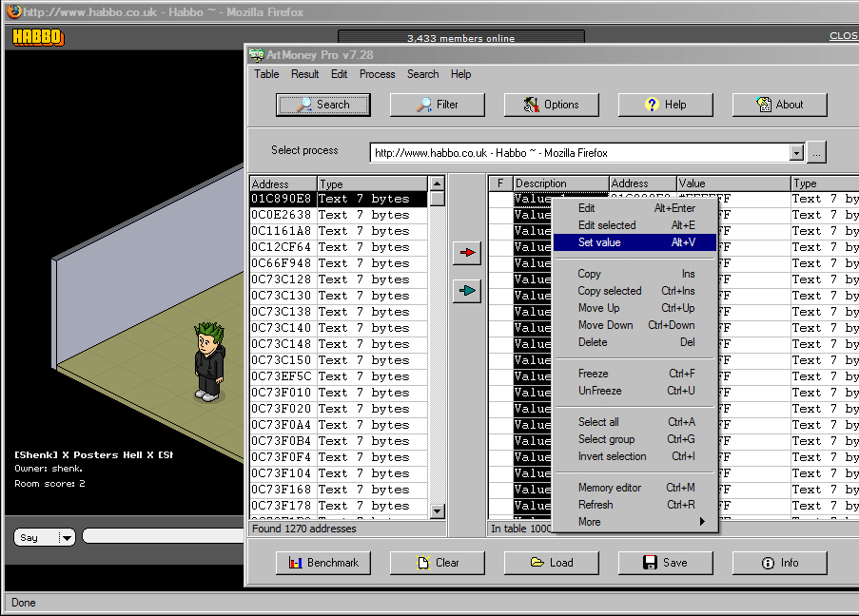Click the Save button
The width and height of the screenshot is (859, 616).
[x=666, y=563]
